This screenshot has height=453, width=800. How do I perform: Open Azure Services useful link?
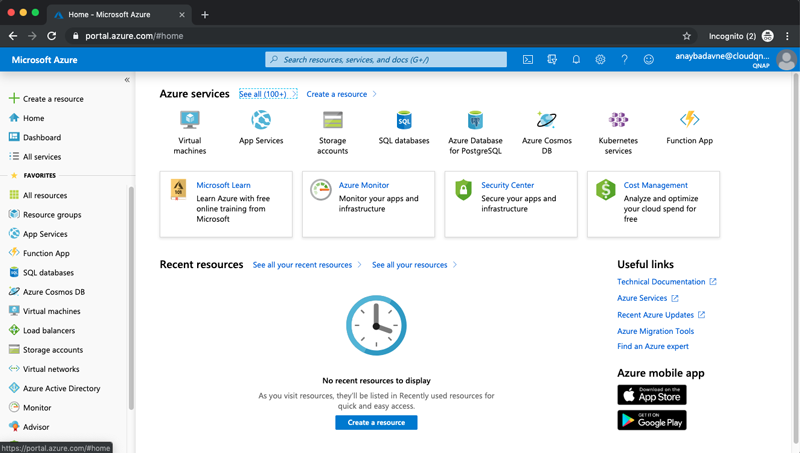(642, 298)
